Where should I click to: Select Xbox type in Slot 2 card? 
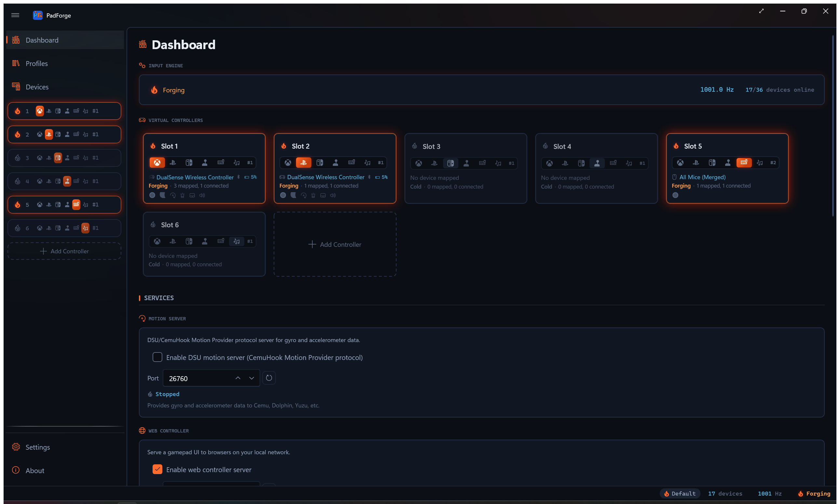click(288, 163)
